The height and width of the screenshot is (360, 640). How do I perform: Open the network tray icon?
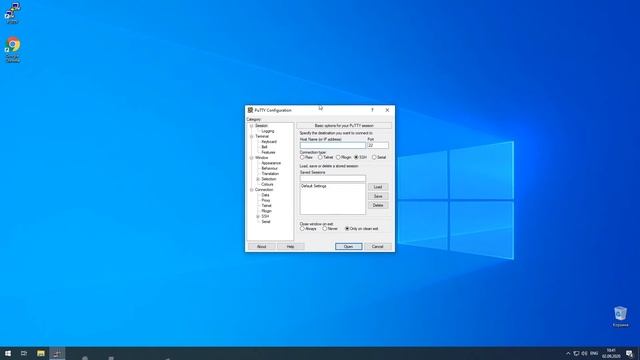[576, 353]
